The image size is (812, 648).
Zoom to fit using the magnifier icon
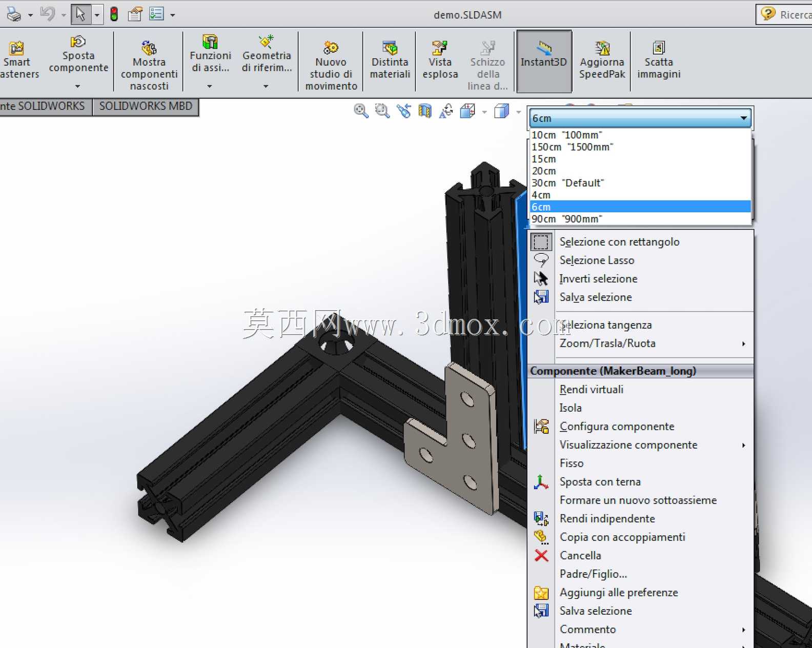click(361, 111)
